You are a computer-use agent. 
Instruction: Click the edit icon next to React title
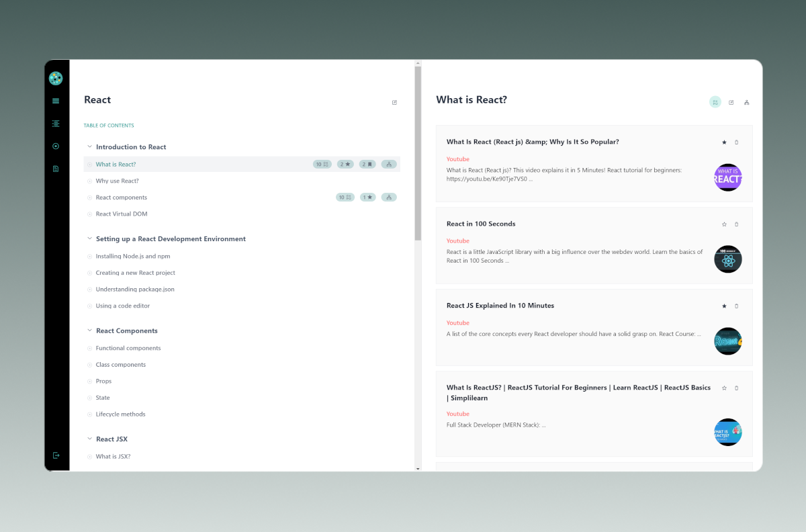[394, 103]
